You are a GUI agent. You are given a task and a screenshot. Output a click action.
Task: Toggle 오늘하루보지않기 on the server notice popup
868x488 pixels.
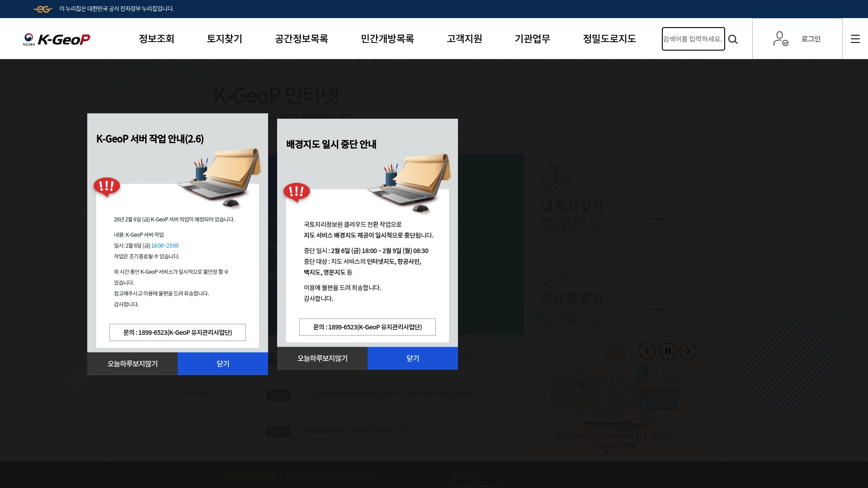(132, 363)
